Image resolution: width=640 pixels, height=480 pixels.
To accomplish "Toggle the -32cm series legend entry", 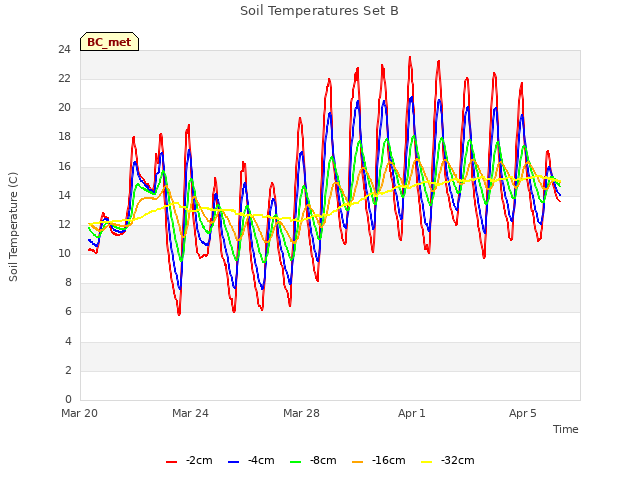I will click(x=447, y=460).
